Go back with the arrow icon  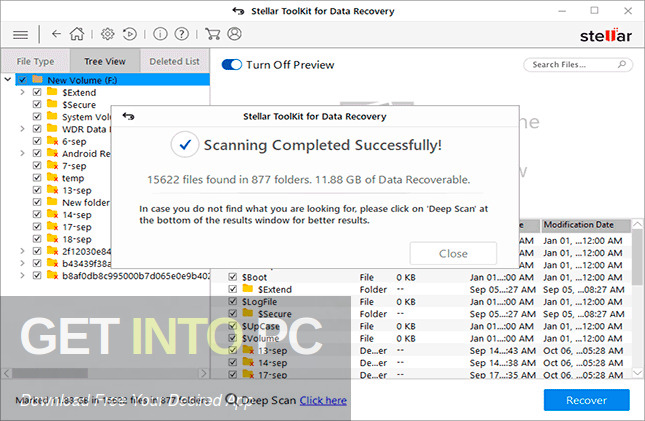click(x=56, y=34)
